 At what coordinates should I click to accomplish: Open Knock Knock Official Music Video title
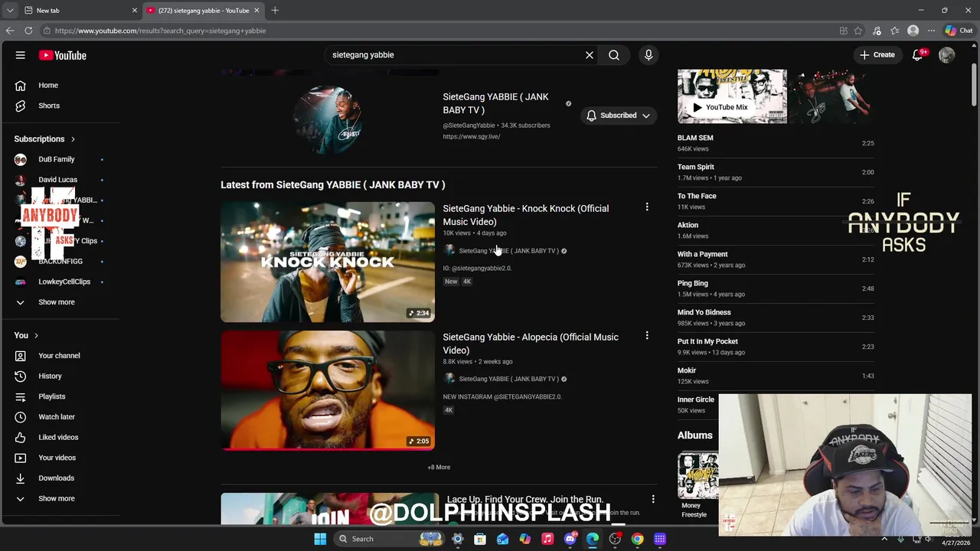[526, 215]
